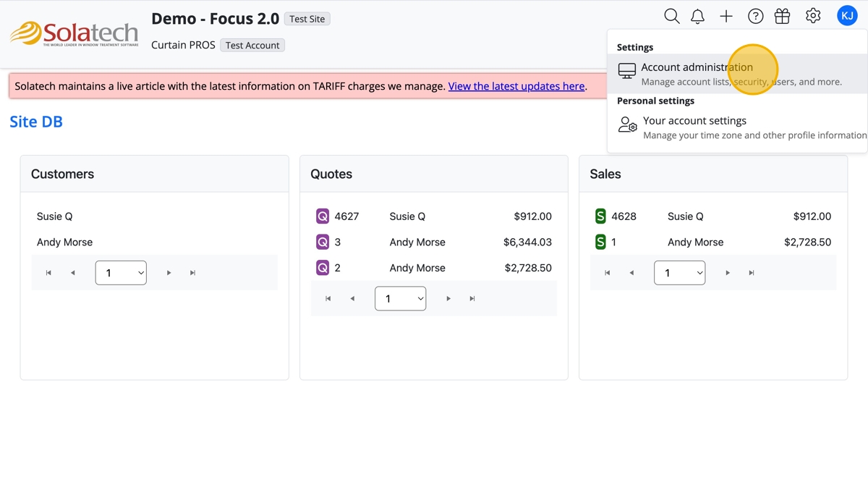
Task: Click the gift box icon
Action: [782, 16]
